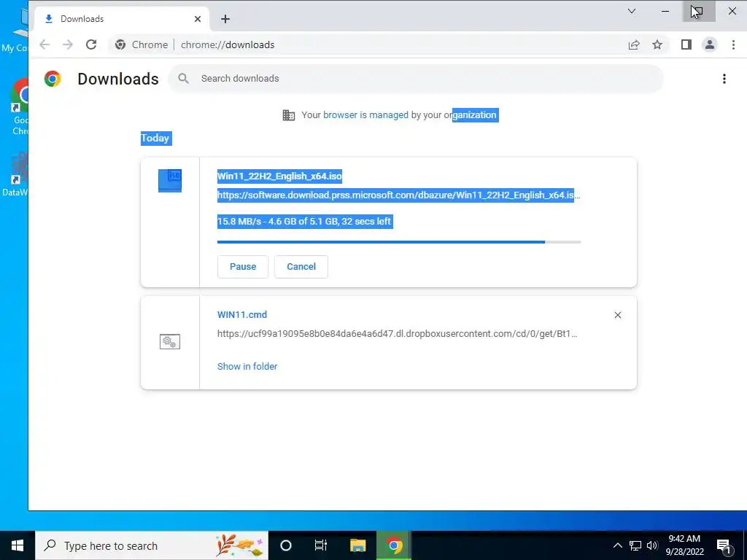Open the Downloads page more actions menu
This screenshot has width=747, height=560.
pos(724,79)
